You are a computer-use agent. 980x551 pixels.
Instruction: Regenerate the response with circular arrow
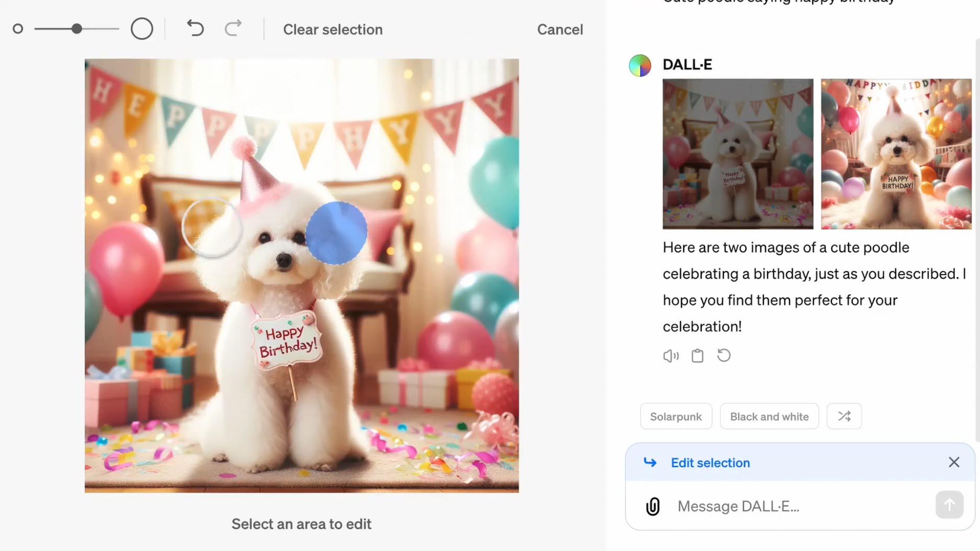pos(724,355)
